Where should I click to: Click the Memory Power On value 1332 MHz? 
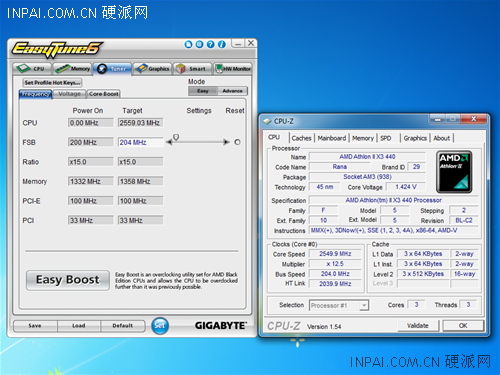91,181
